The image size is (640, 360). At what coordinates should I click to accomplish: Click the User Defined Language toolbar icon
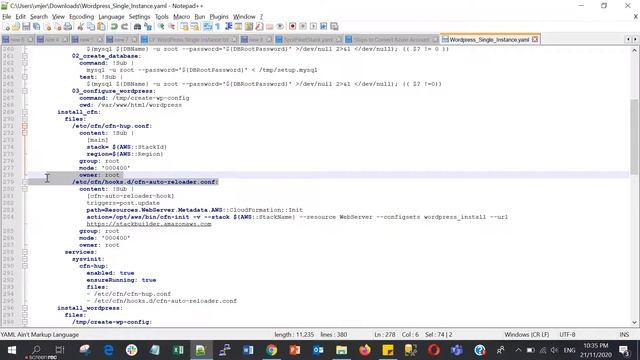[x=238, y=27]
